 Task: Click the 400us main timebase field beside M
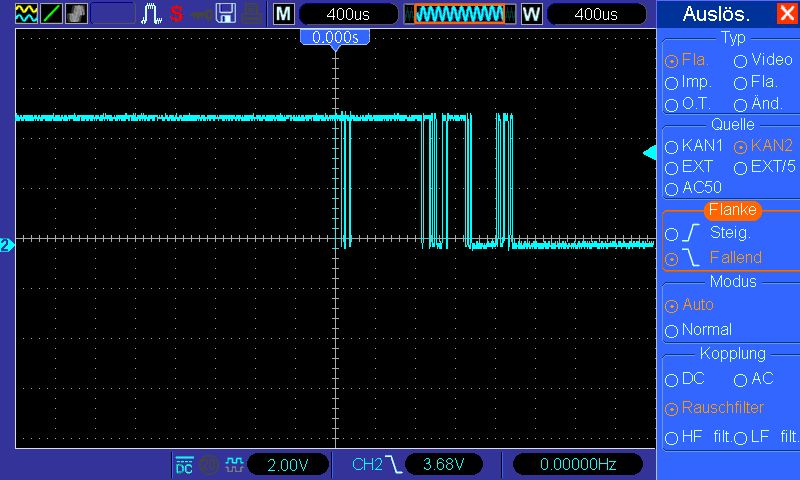348,14
